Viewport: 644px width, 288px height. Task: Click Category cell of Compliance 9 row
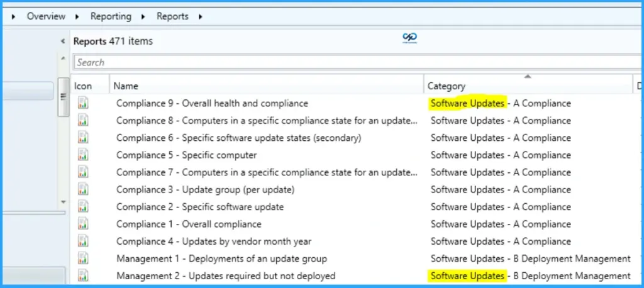[500, 104]
